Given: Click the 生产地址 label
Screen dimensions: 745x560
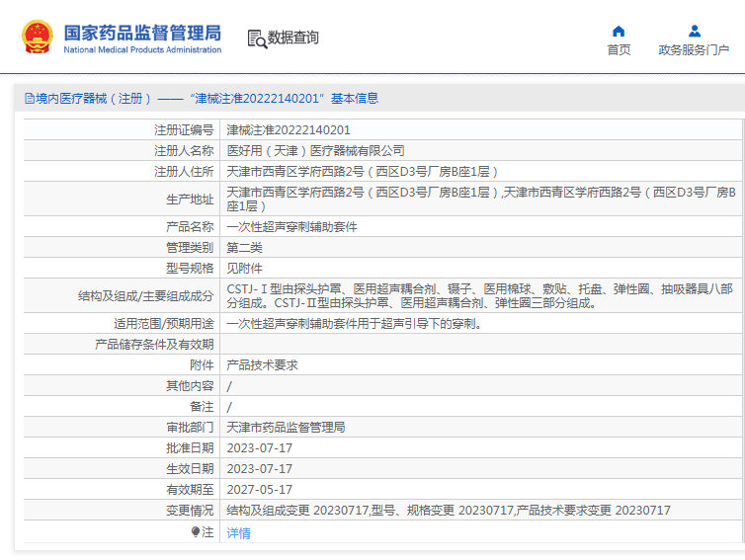Looking at the screenshot, I should pyautogui.click(x=190, y=200).
